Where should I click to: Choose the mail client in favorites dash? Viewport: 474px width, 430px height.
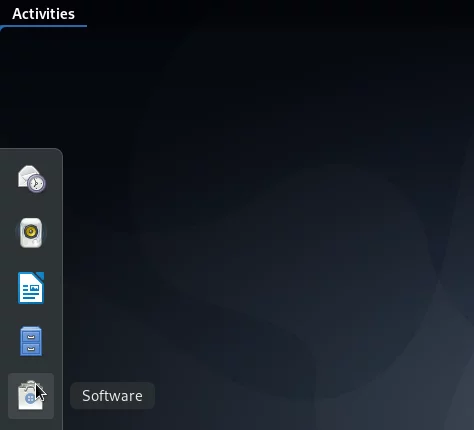[31, 179]
